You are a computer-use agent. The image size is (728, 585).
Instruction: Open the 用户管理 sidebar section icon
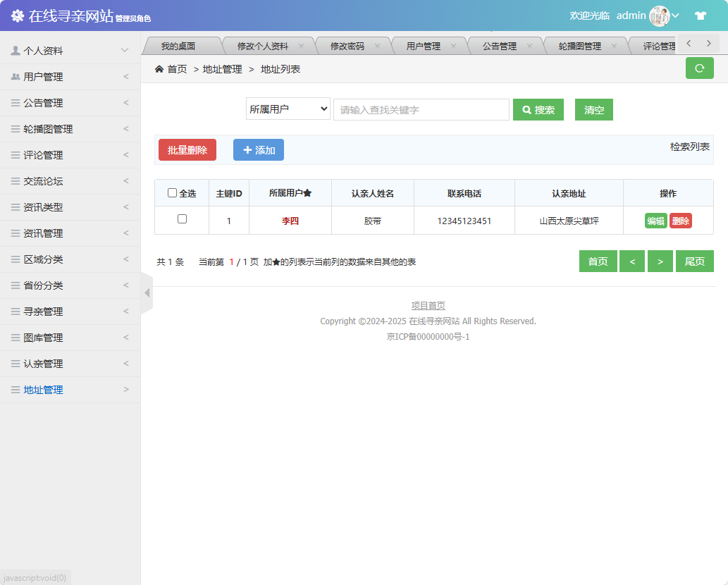click(x=16, y=76)
